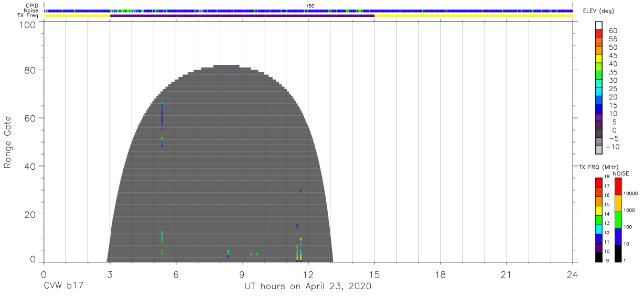Pick the black 1–10 NOISE swatch
The width and height of the screenshot is (644, 297).
618,254
